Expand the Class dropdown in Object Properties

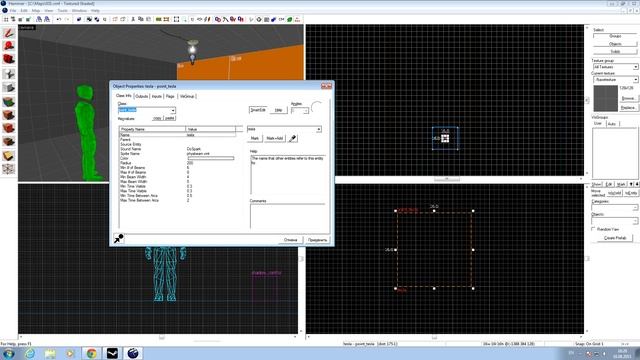click(x=173, y=110)
